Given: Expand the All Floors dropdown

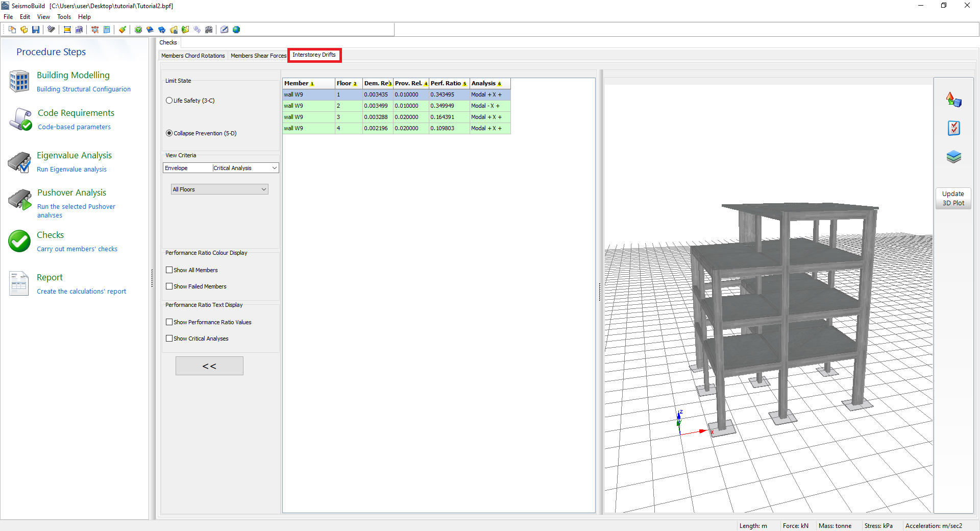Looking at the screenshot, I should pos(263,189).
